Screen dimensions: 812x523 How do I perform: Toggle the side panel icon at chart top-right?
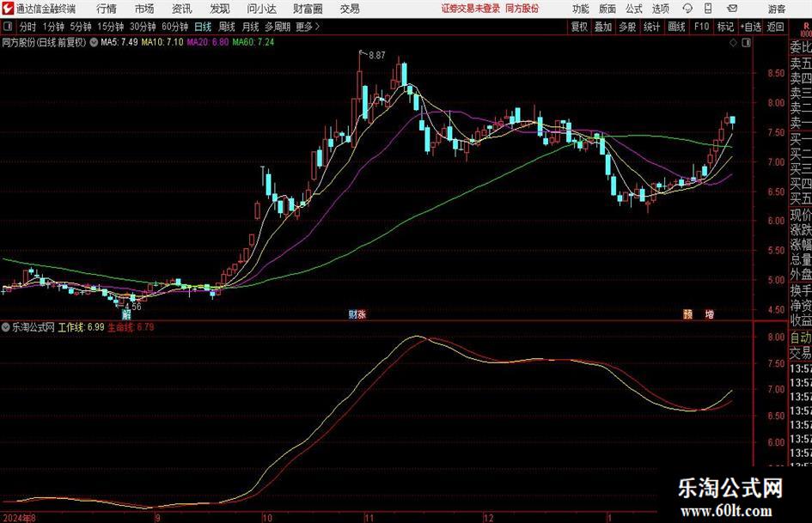pos(746,43)
